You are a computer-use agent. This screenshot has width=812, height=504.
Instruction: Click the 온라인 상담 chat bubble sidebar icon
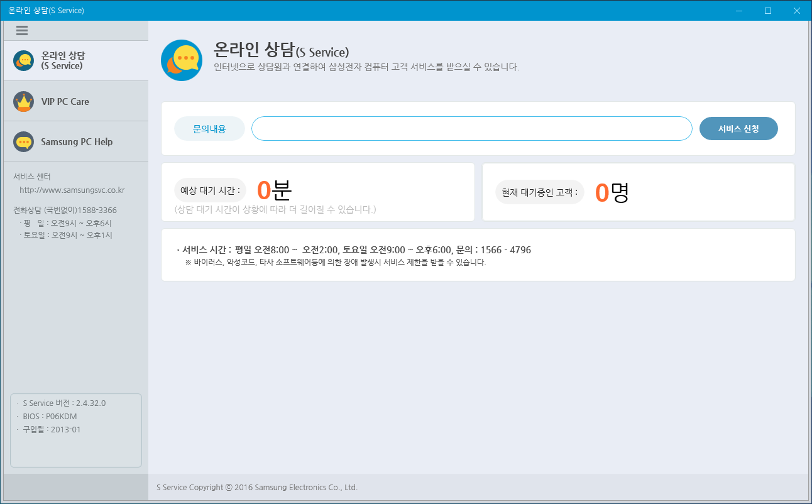coord(24,60)
